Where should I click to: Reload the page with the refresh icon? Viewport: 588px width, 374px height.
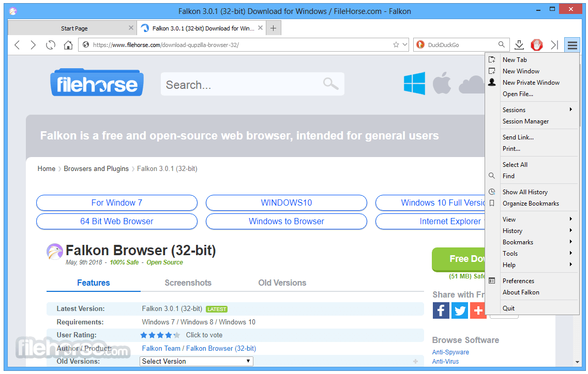tap(51, 45)
